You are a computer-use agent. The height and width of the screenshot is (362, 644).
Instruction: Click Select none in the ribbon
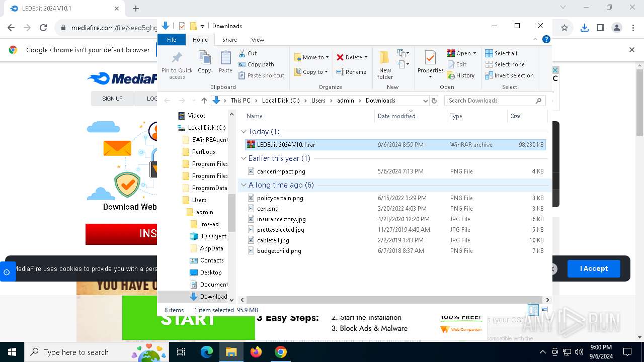505,64
